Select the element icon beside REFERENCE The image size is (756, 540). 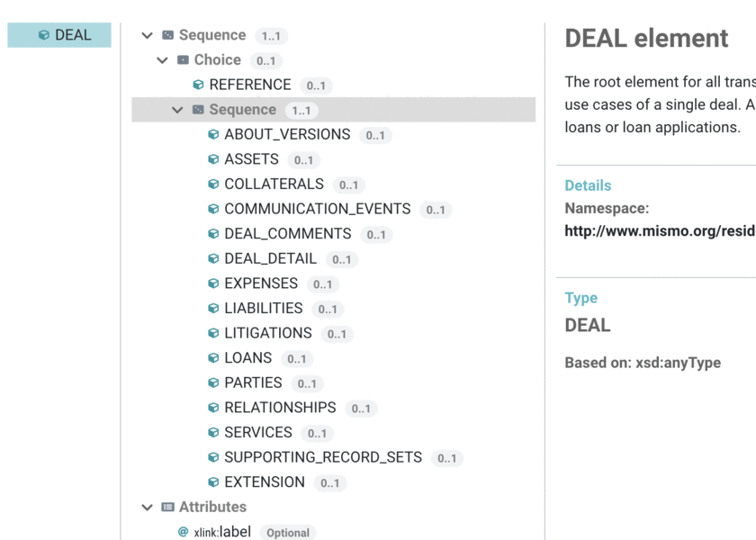[197, 85]
